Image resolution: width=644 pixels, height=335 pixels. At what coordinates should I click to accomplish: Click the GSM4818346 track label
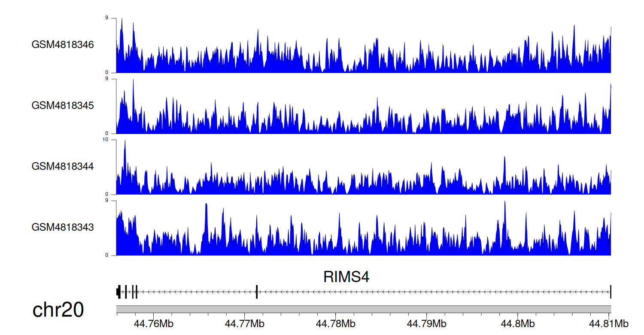tap(63, 45)
